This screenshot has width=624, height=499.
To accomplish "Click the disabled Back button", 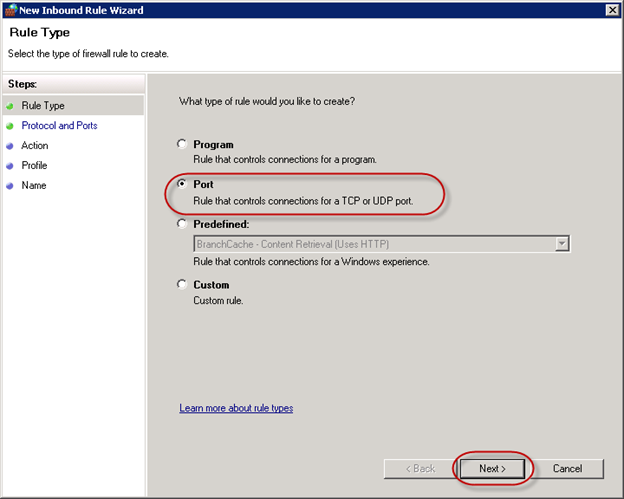I will (x=420, y=468).
